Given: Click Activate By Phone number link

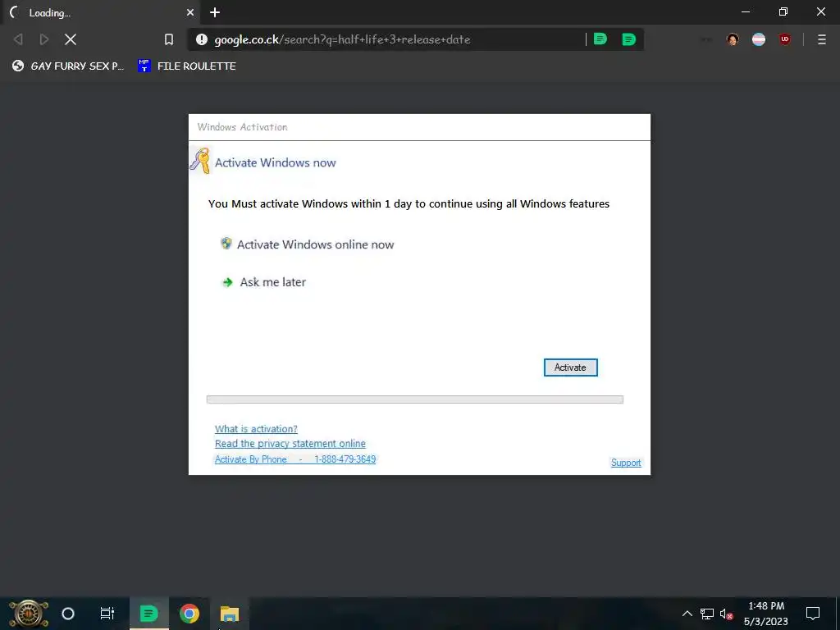Looking at the screenshot, I should pyautogui.click(x=295, y=459).
